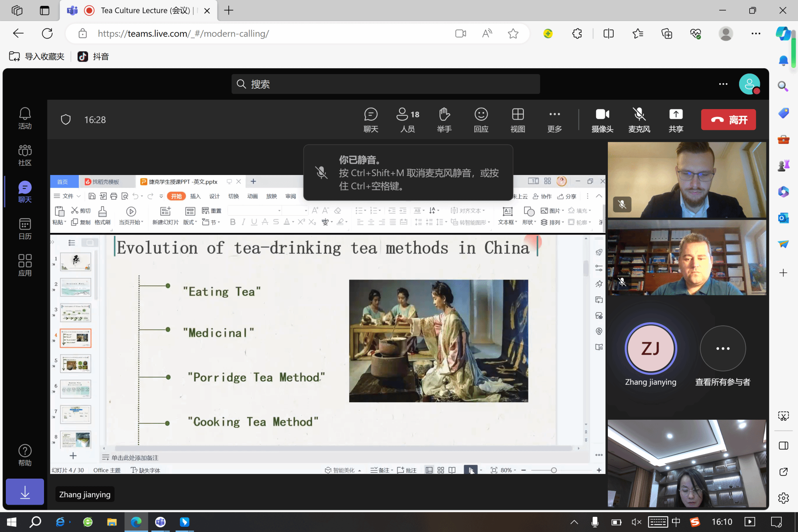Change the meeting view (视图) layout
The height and width of the screenshot is (532, 798).
coord(517,120)
